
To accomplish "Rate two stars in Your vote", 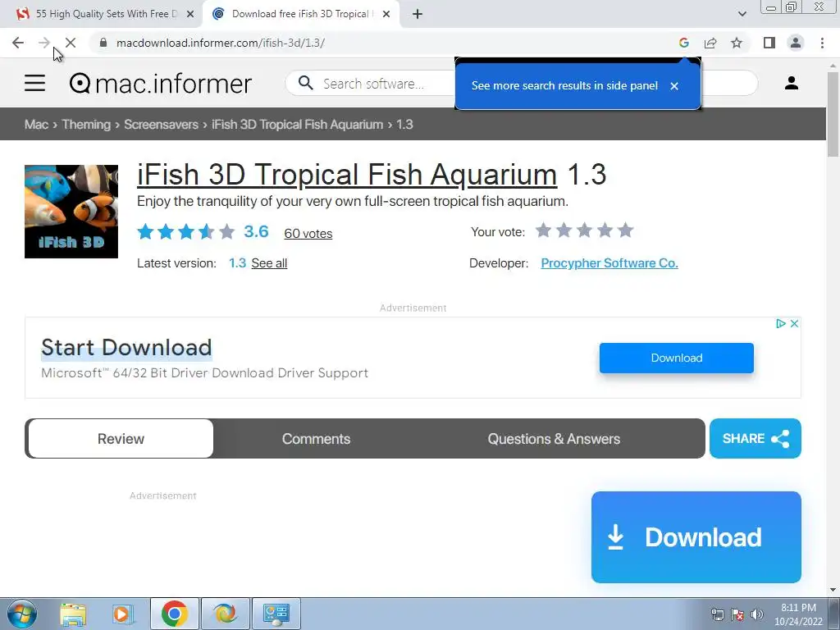I will [564, 231].
